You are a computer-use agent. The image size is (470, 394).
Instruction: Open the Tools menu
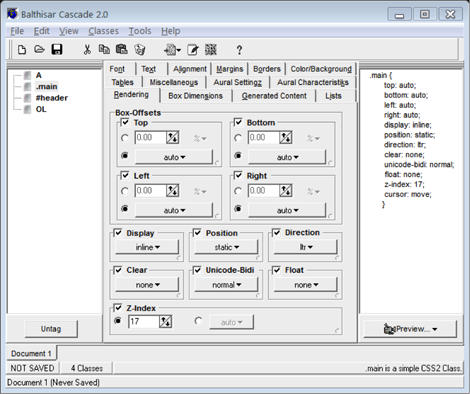pyautogui.click(x=140, y=31)
